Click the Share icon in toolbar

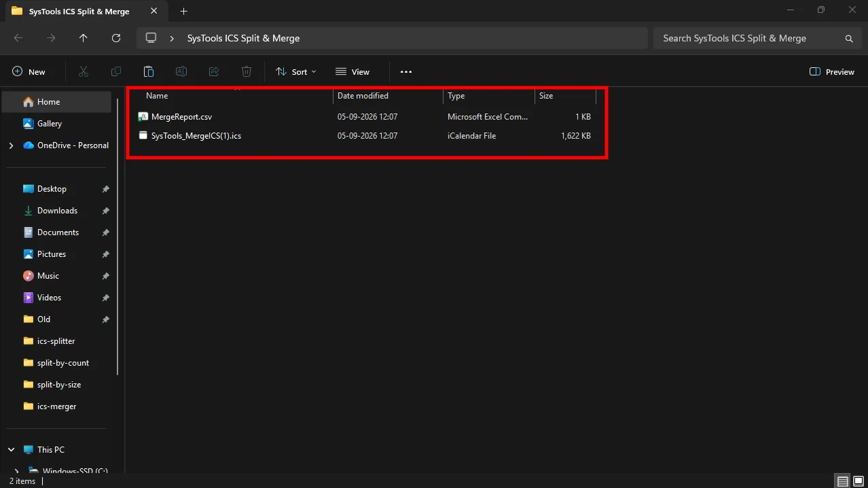(x=214, y=71)
